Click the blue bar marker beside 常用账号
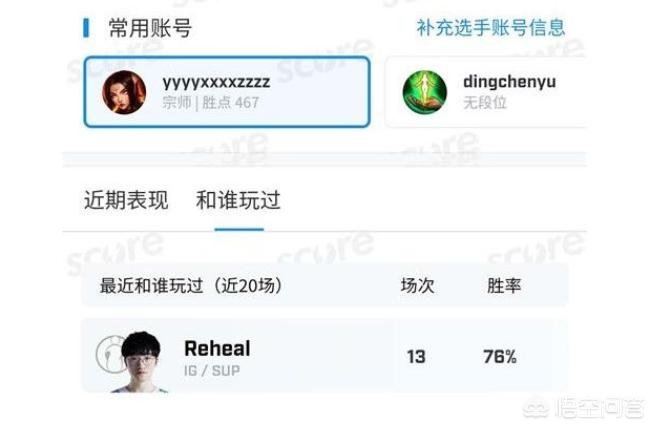The height and width of the screenshot is (431, 657). 86,28
